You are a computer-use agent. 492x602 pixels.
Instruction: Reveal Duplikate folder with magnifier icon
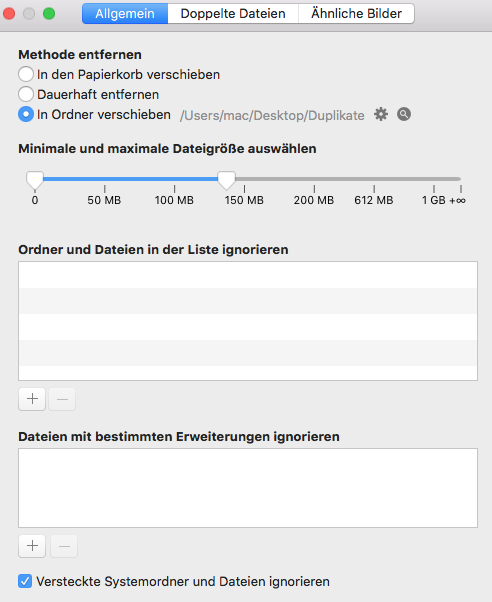404,114
